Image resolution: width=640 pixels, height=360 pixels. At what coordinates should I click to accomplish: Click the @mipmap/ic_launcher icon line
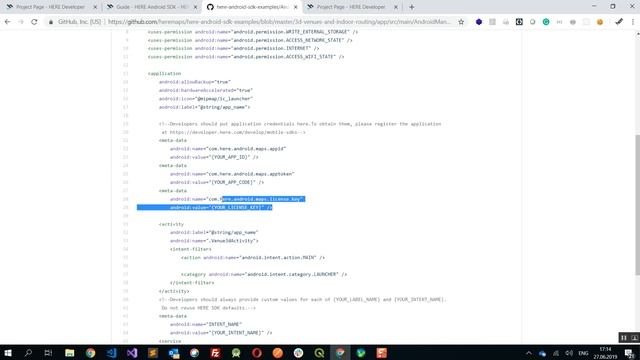coord(206,99)
